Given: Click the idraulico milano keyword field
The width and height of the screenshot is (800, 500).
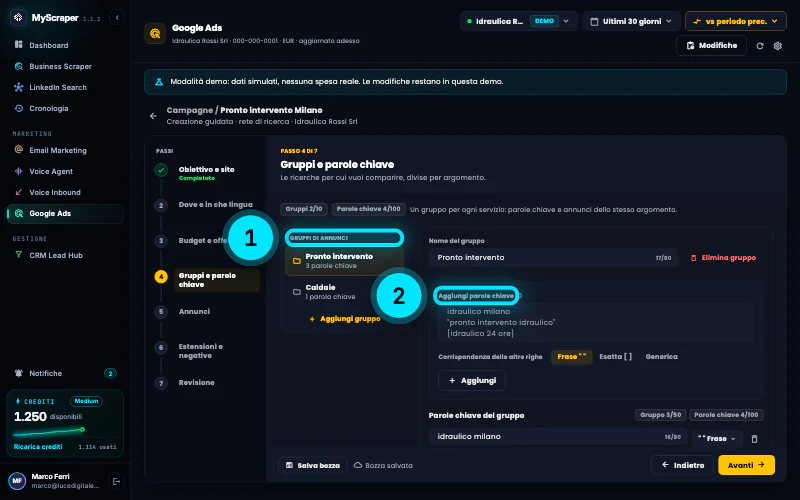Looking at the screenshot, I should point(558,437).
